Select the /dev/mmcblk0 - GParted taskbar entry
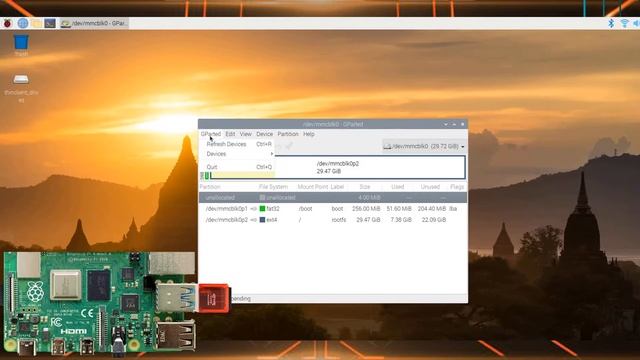 point(94,23)
